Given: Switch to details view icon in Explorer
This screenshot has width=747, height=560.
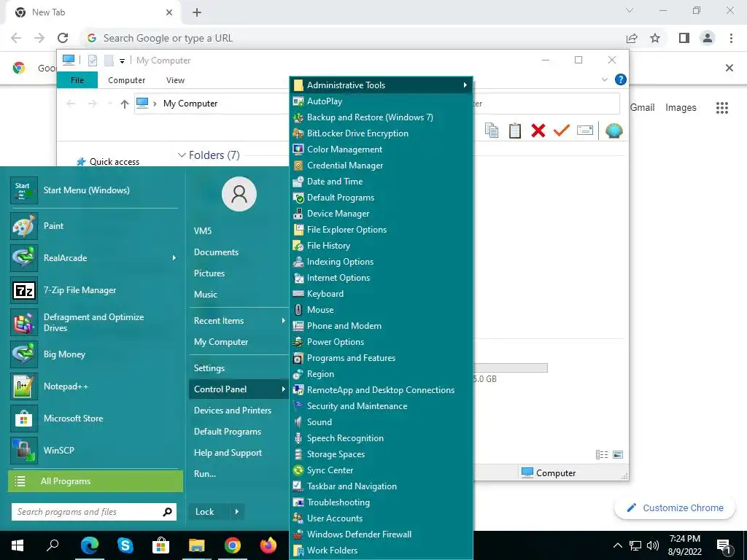Looking at the screenshot, I should tap(602, 455).
